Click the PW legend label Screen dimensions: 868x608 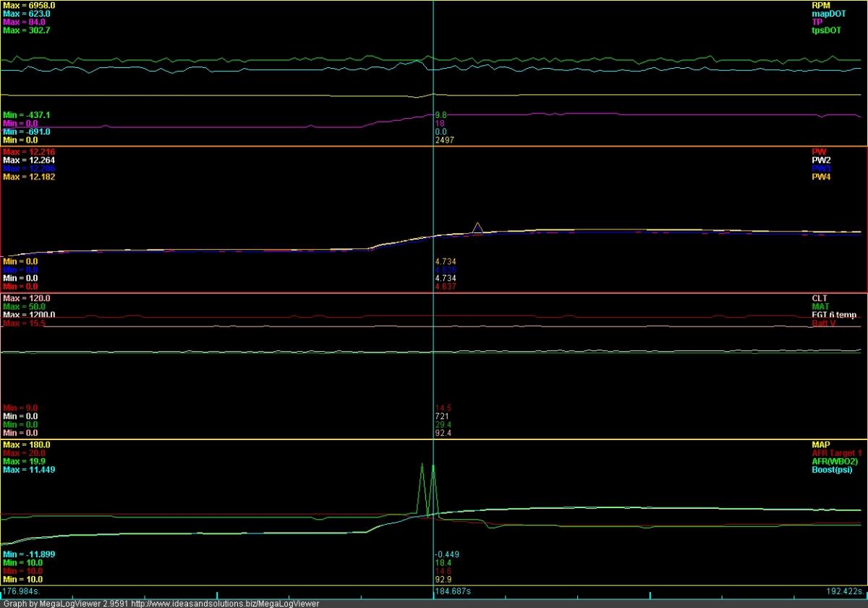(819, 152)
